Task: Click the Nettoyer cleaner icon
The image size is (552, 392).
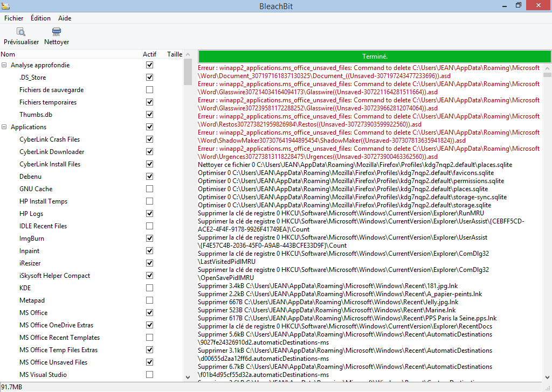Action: click(56, 32)
